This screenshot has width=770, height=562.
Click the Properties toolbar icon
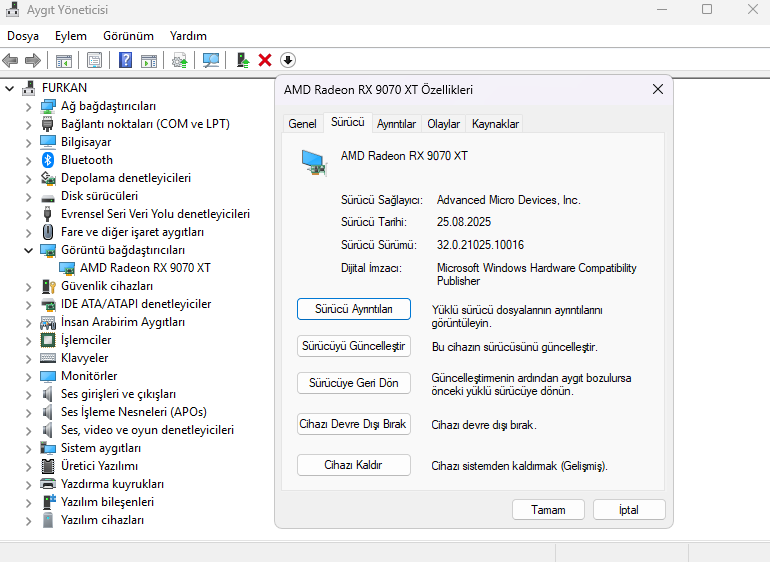coord(94,60)
